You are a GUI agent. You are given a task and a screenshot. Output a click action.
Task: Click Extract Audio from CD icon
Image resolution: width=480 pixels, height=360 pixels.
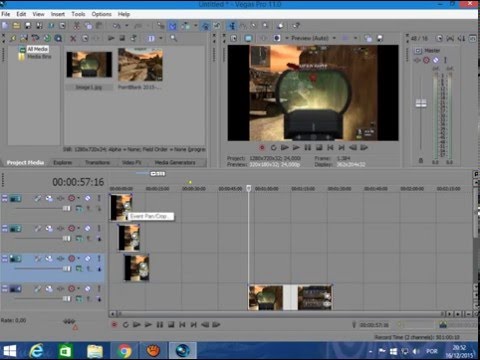coord(47,38)
